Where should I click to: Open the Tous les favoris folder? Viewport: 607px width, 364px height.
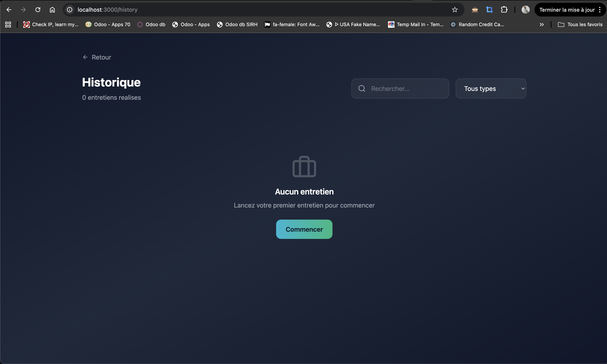click(580, 24)
